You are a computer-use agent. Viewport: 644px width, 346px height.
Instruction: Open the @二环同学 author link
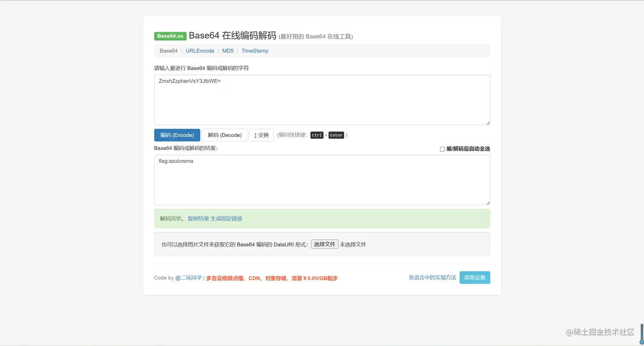tap(189, 278)
